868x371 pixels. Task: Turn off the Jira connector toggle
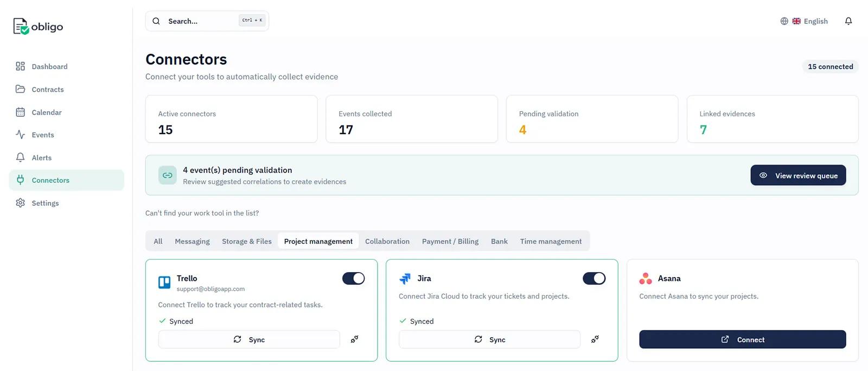click(x=593, y=278)
